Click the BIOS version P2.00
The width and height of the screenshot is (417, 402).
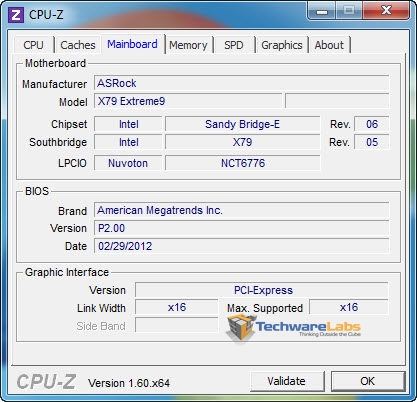[242, 228]
